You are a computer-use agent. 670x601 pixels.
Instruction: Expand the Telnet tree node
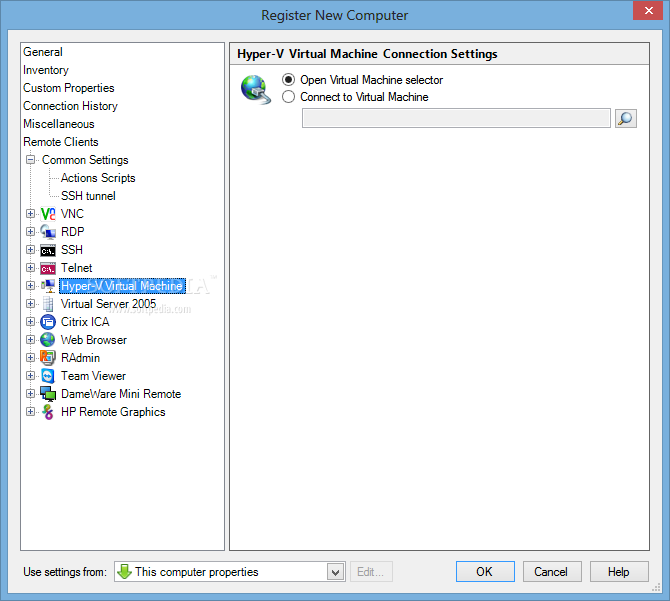[30, 267]
